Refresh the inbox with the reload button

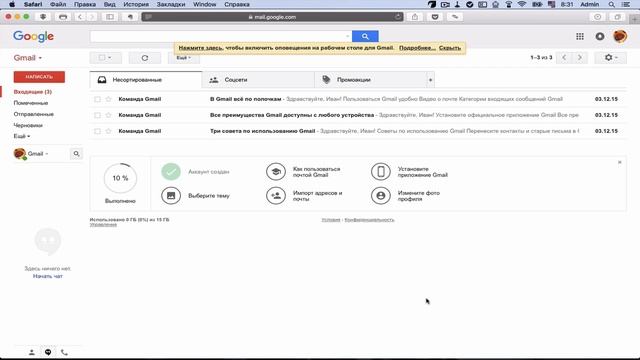click(x=144, y=58)
